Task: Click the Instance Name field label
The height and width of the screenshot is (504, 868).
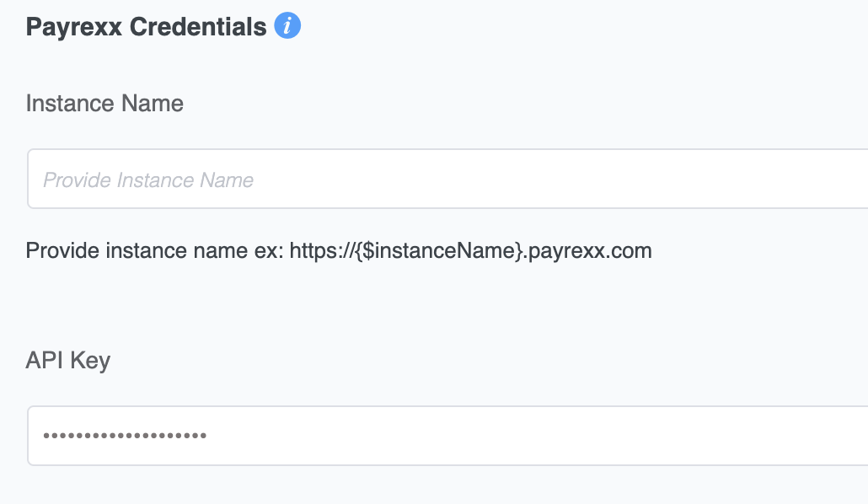Action: [104, 104]
